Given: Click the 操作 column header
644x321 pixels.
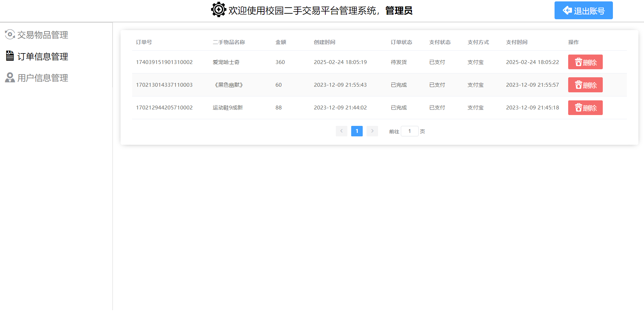Looking at the screenshot, I should (x=574, y=42).
